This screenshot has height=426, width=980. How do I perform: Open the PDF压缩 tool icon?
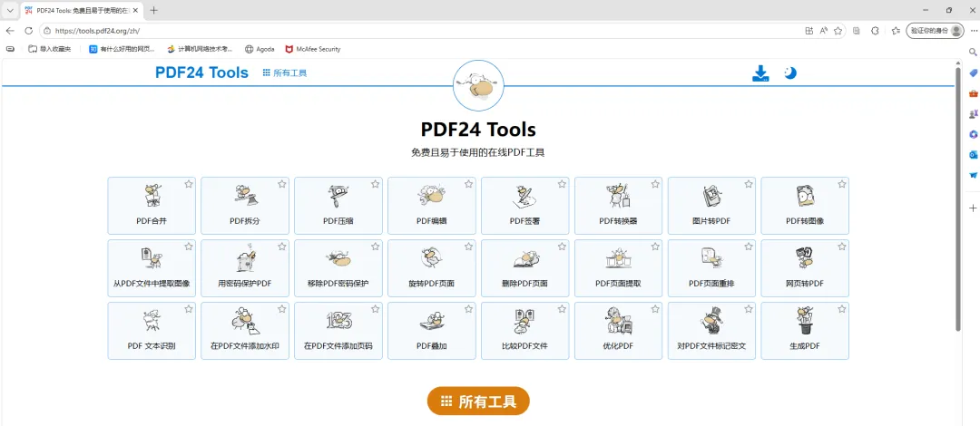click(338, 196)
